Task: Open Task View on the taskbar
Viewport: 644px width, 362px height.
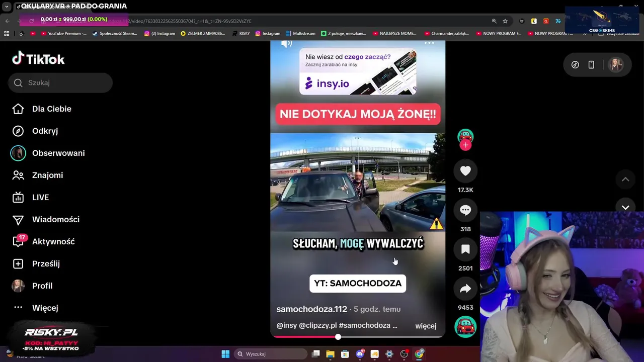Action: click(315, 354)
